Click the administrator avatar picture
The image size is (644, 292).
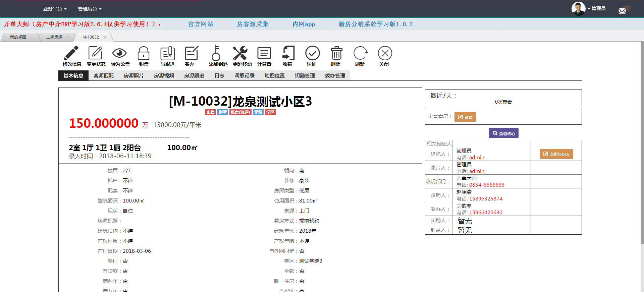pos(578,9)
